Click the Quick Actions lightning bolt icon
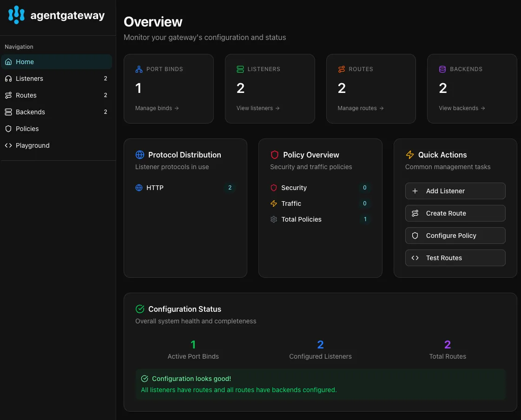The image size is (521, 420). coord(410,155)
